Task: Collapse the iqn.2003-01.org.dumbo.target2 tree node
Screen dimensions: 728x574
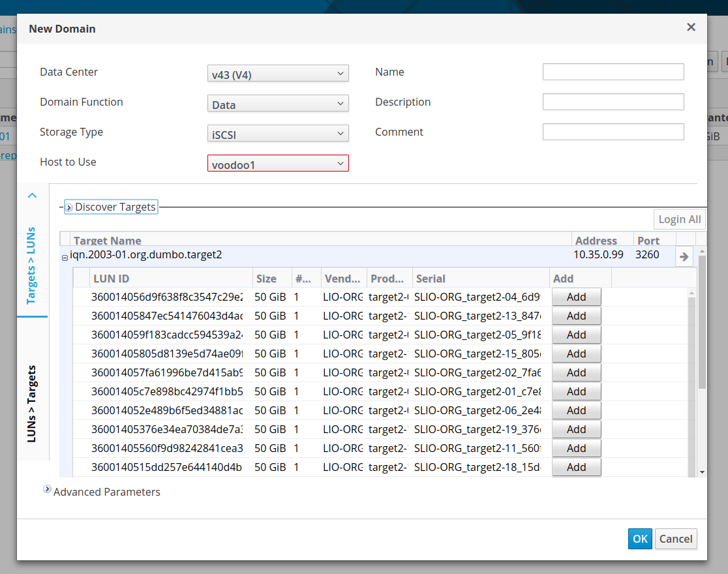Action: point(65,258)
